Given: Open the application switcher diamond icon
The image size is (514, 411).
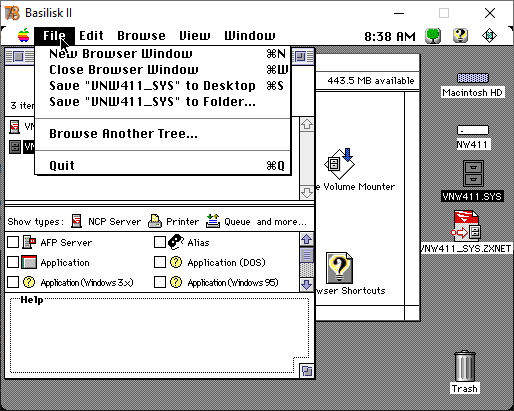Looking at the screenshot, I should point(489,36).
